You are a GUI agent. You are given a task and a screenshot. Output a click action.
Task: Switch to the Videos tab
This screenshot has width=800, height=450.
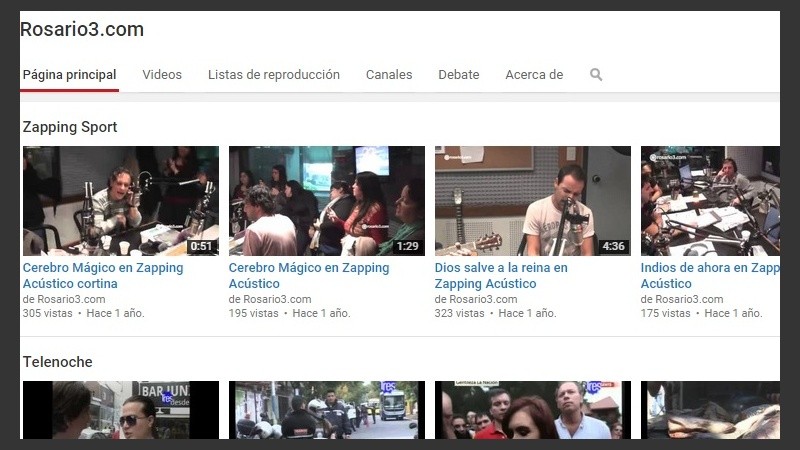pyautogui.click(x=162, y=75)
